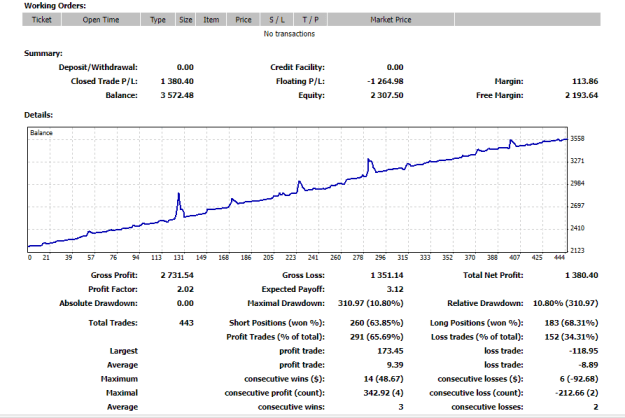Screen dimensions: 625x418
Task: Select the largest loss trade value -118.95
Action: tap(584, 351)
